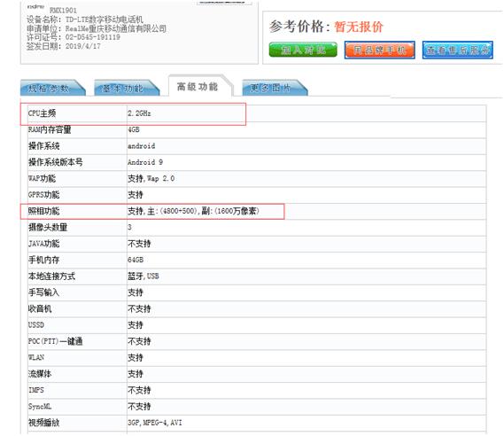Click the 不支持 value in IMPS row
This screenshot has height=436, width=504.
coord(139,390)
